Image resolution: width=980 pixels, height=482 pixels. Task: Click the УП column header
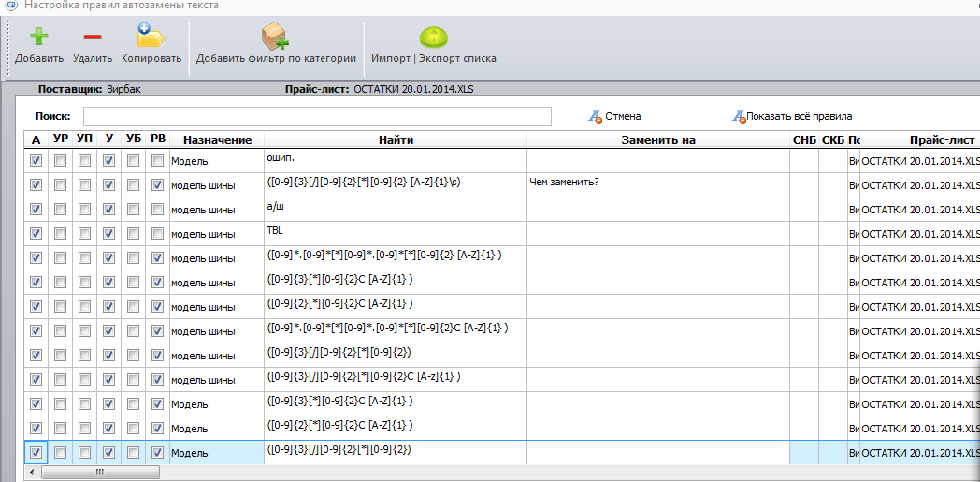tap(84, 140)
